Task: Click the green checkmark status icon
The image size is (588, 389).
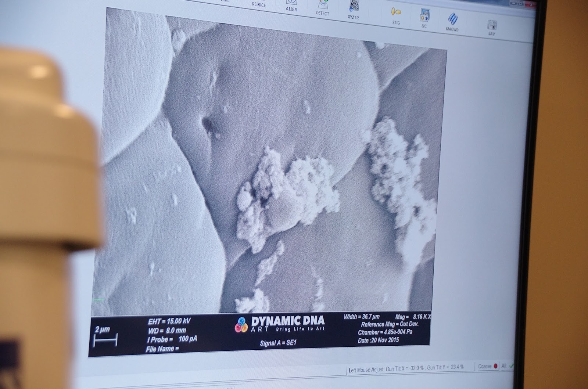Action: tap(511, 366)
